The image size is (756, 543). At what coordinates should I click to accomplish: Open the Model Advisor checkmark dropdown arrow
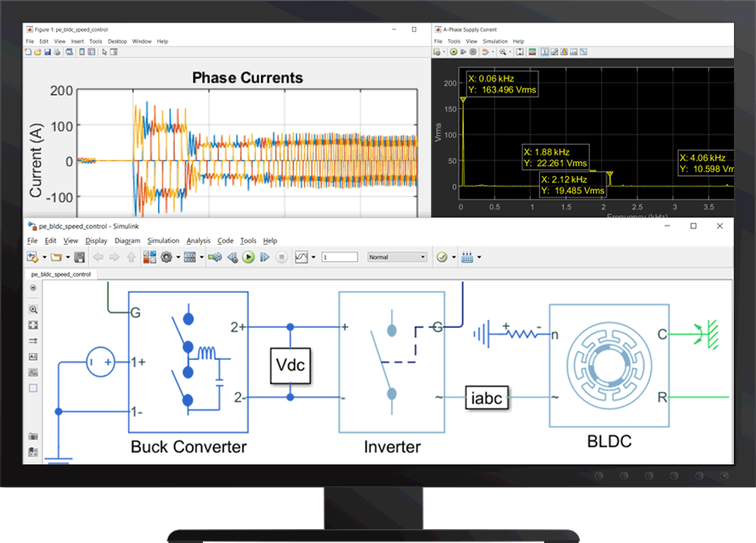pos(454,257)
